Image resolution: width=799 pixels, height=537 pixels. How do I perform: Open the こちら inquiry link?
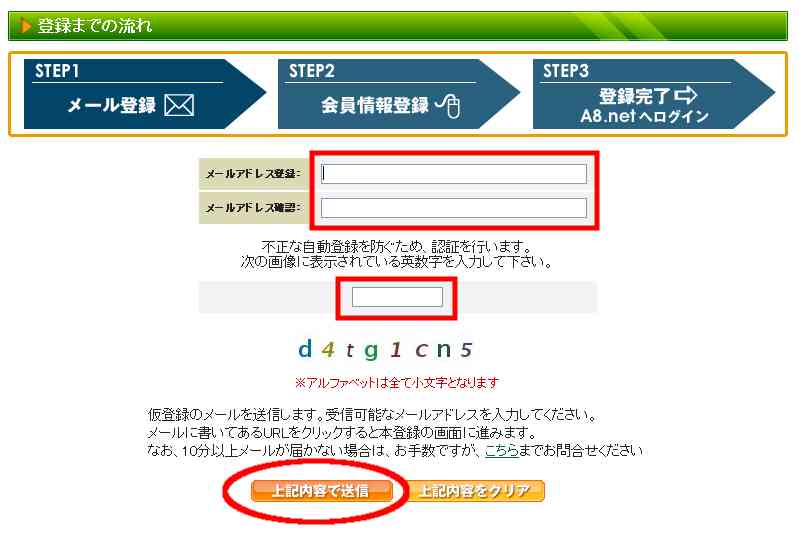tap(501, 450)
